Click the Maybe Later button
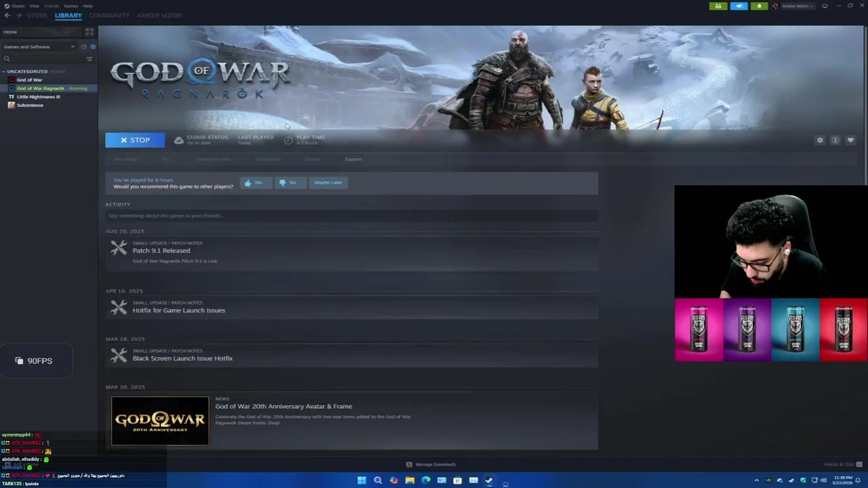The image size is (868, 488). pos(328,182)
